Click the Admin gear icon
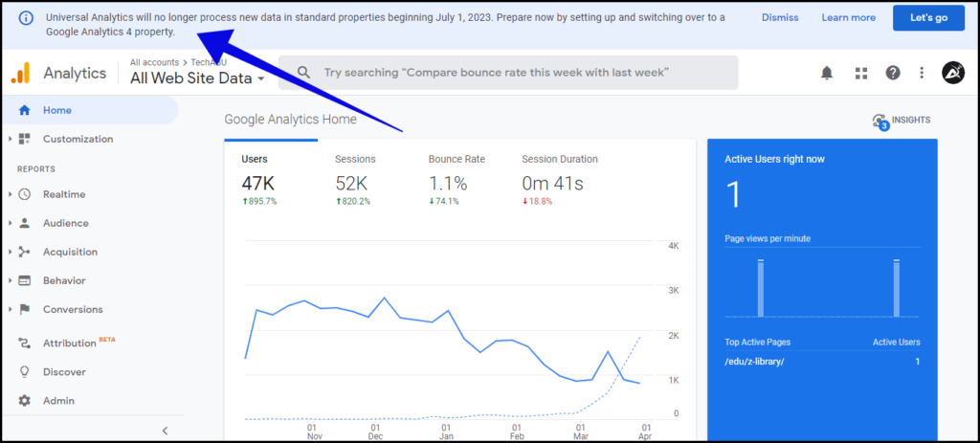980x443 pixels. [x=24, y=401]
